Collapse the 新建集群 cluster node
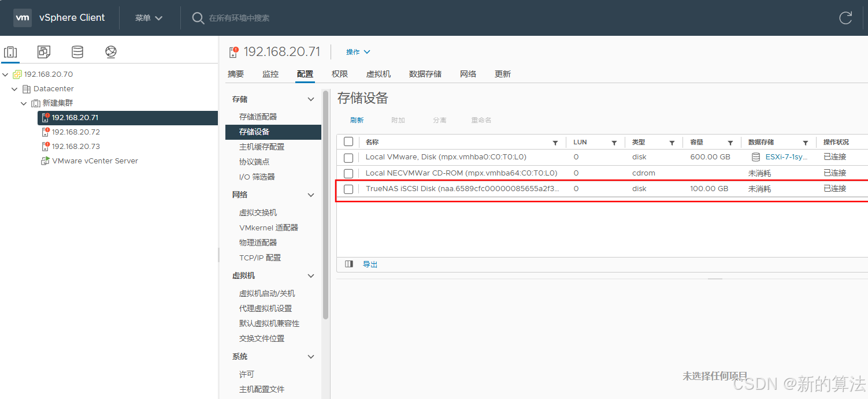 [x=24, y=103]
